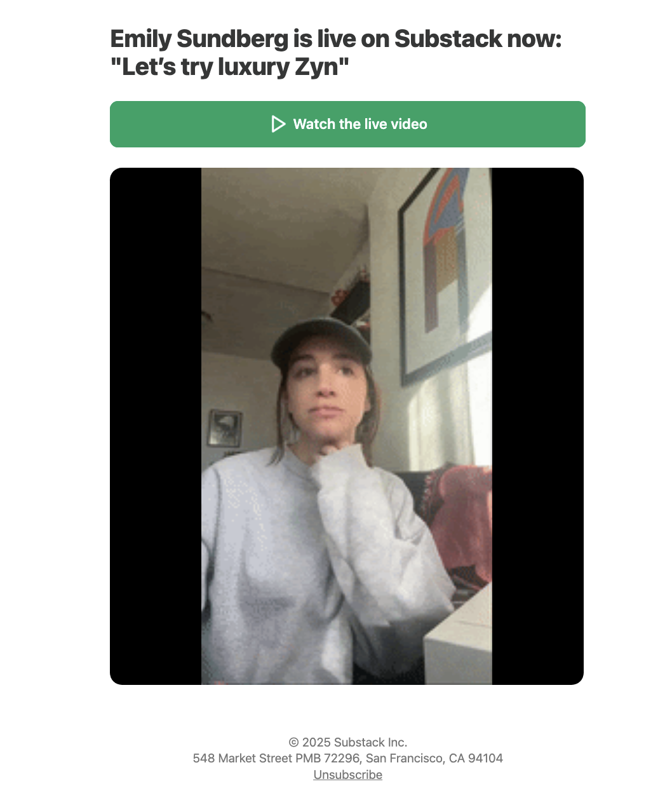Click the "© 2025 Substack Inc." footer text

pyautogui.click(x=348, y=742)
